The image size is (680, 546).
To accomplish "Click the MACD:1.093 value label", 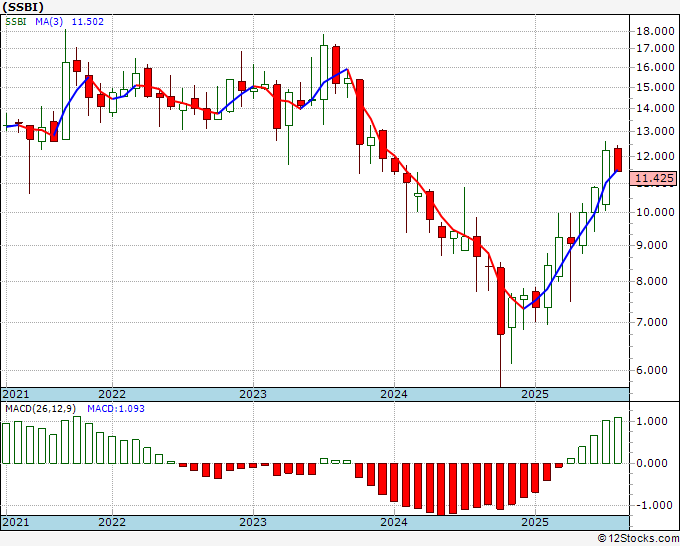I will 116,409.
